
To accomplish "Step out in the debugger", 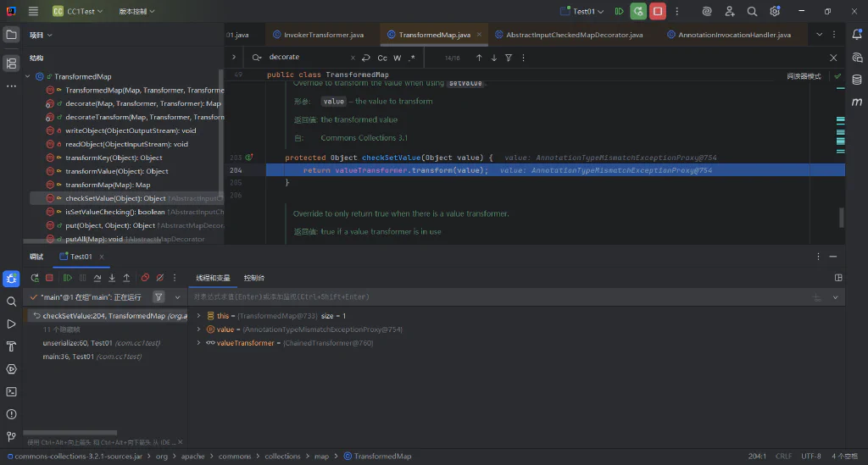I will (126, 278).
